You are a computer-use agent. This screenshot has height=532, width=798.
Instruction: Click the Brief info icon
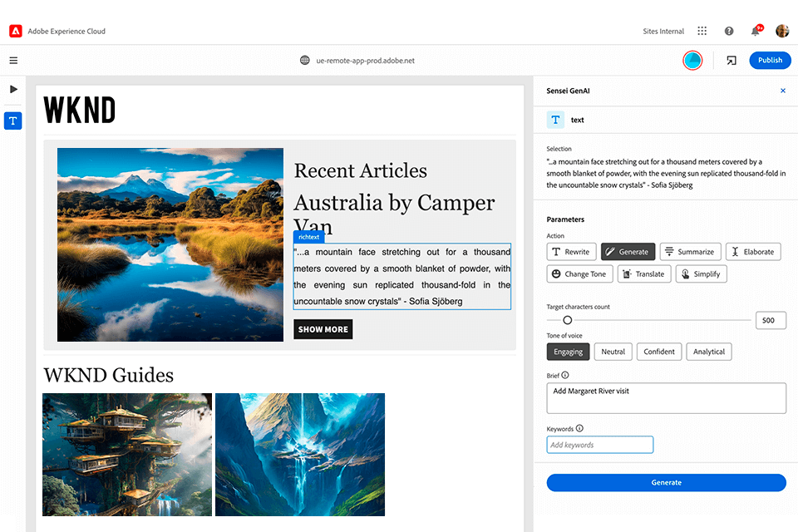tap(565, 375)
